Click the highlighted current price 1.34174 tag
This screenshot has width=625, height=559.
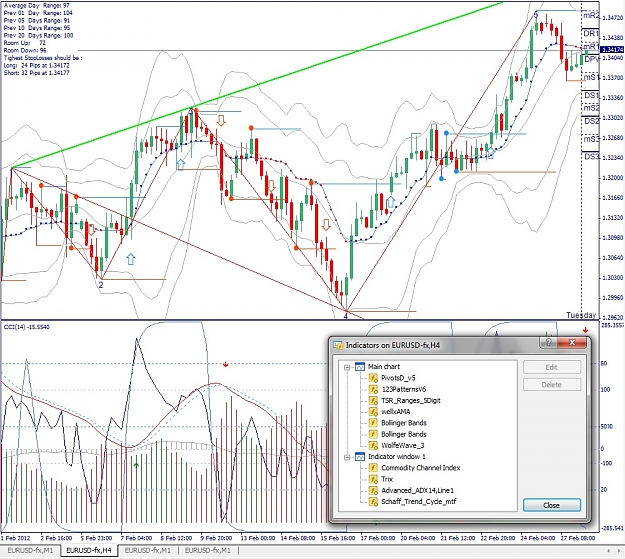[x=612, y=49]
